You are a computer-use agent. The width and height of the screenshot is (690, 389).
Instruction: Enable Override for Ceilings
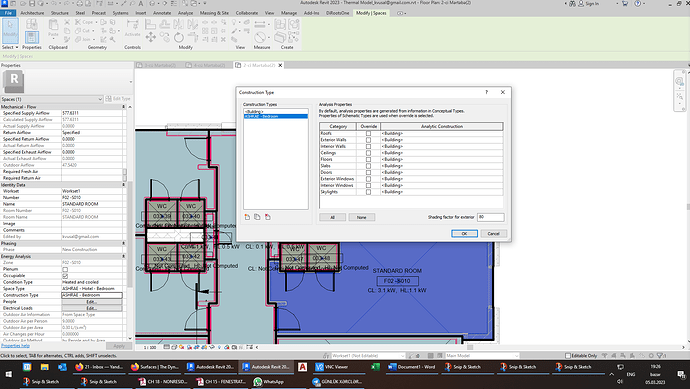point(368,153)
